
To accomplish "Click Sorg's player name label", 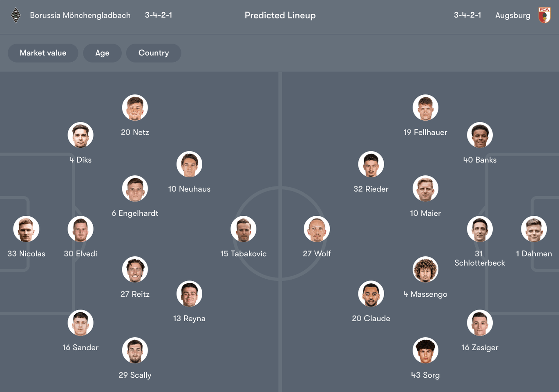I will (x=425, y=375).
